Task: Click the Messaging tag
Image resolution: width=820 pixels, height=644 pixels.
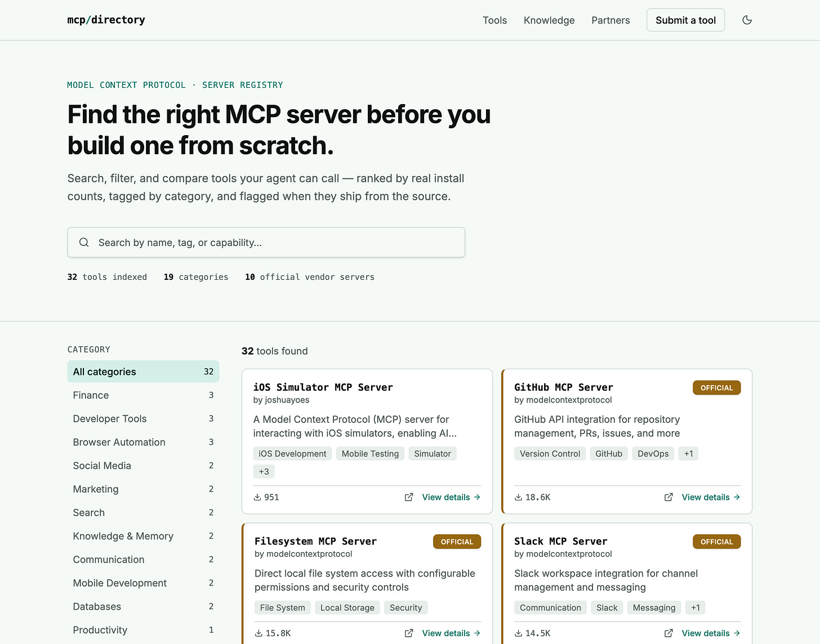Action: [x=654, y=608]
